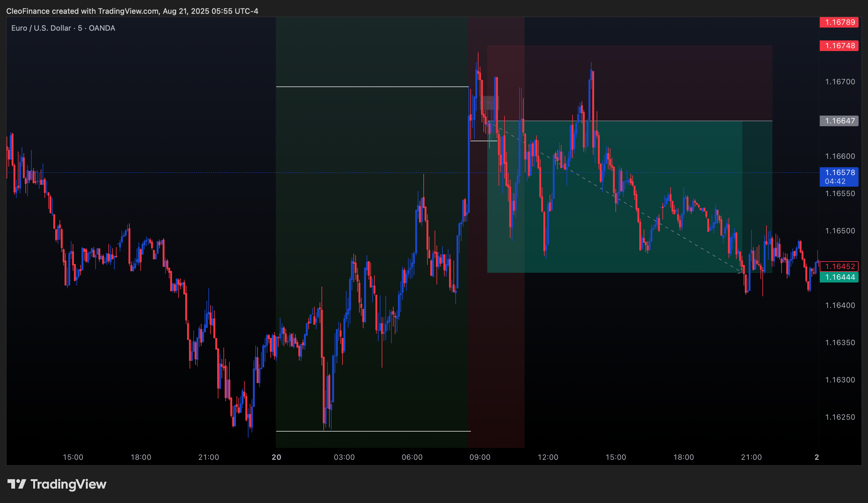
Task: Click the 03:00 time axis label
Action: 344,457
